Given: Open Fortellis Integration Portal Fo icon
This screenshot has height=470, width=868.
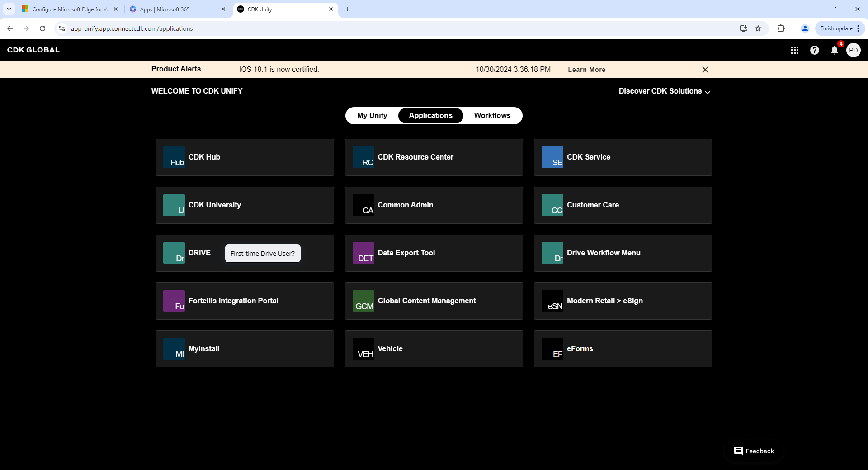Looking at the screenshot, I should click(174, 301).
